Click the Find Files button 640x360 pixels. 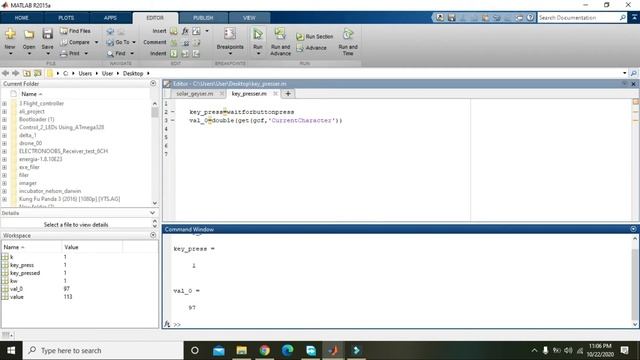75,31
